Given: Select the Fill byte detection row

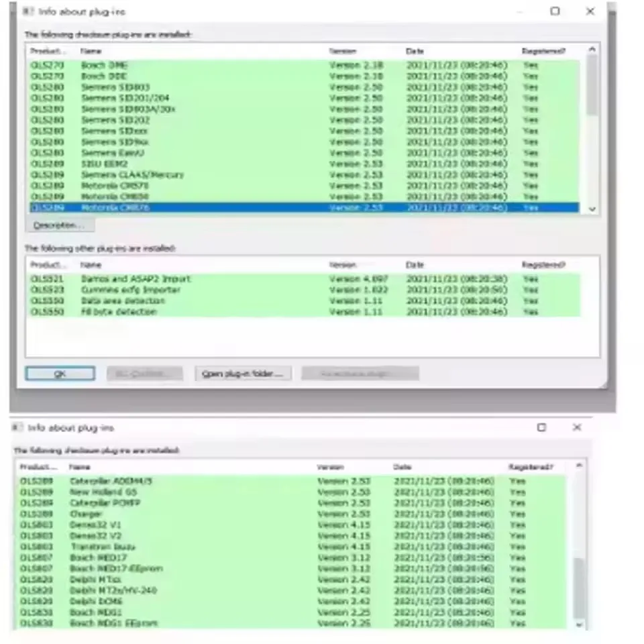Looking at the screenshot, I should [x=305, y=311].
